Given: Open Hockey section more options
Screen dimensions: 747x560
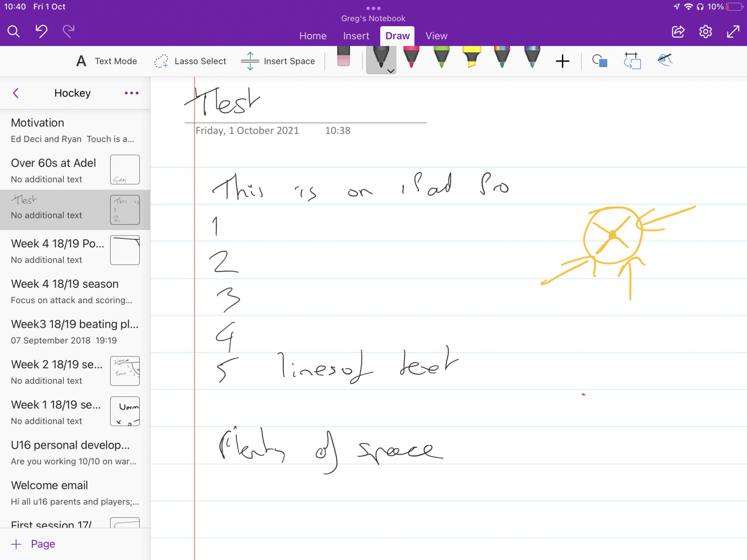Looking at the screenshot, I should pyautogui.click(x=131, y=93).
